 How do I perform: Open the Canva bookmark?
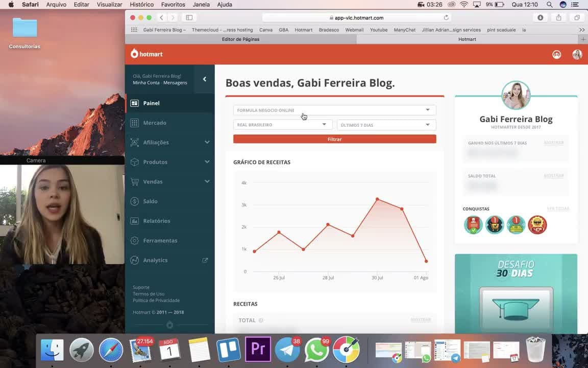point(265,30)
